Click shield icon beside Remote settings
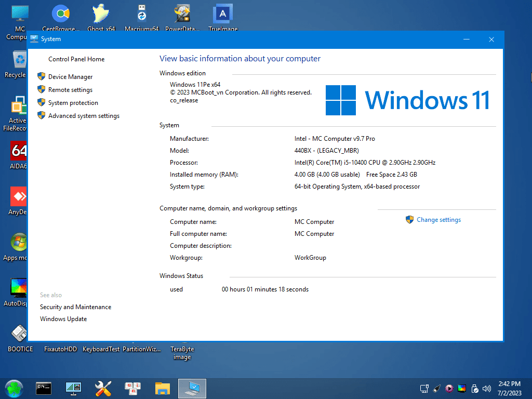The width and height of the screenshot is (532, 399). click(x=42, y=89)
